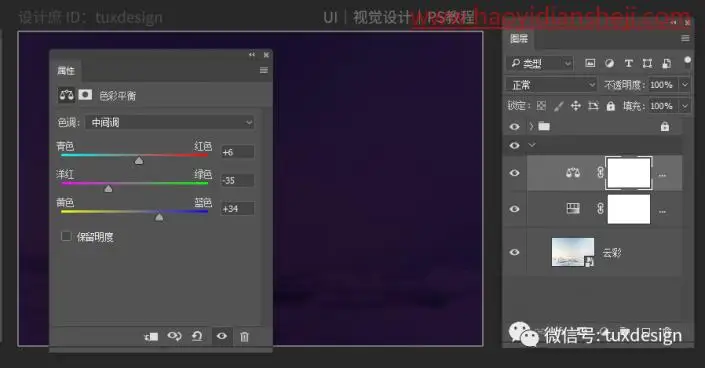This screenshot has height=368, width=705.
Task: Lock image pixels with brush icon
Action: click(558, 106)
